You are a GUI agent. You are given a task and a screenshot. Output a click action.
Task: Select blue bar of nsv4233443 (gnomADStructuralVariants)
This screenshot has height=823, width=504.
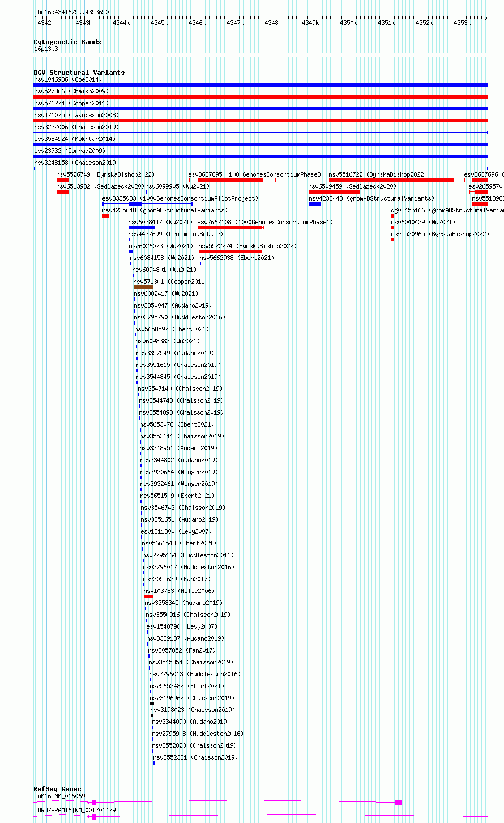315,204
